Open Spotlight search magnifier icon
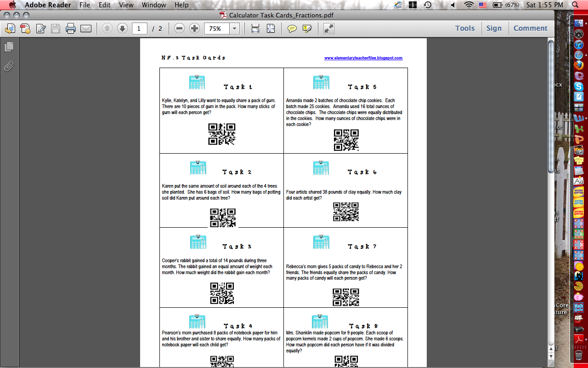The width and height of the screenshot is (588, 368). (x=576, y=5)
